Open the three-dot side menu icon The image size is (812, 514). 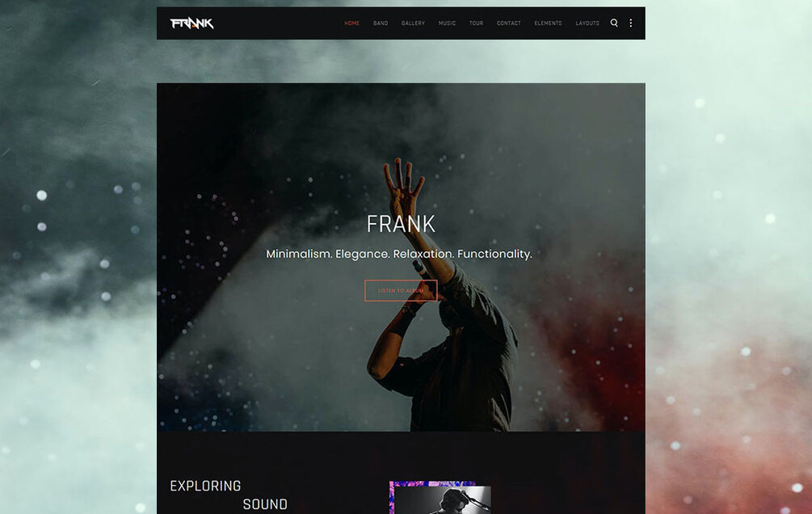click(630, 23)
